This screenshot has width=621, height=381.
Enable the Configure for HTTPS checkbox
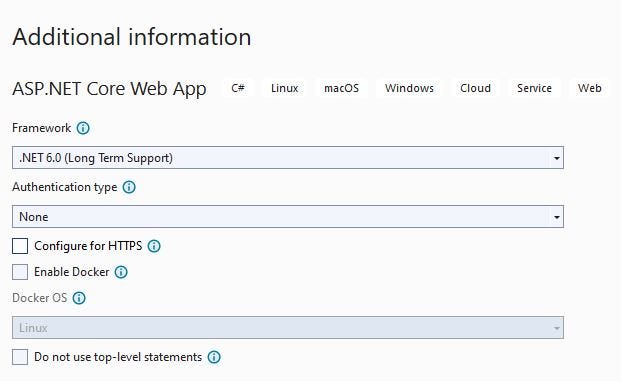click(20, 246)
